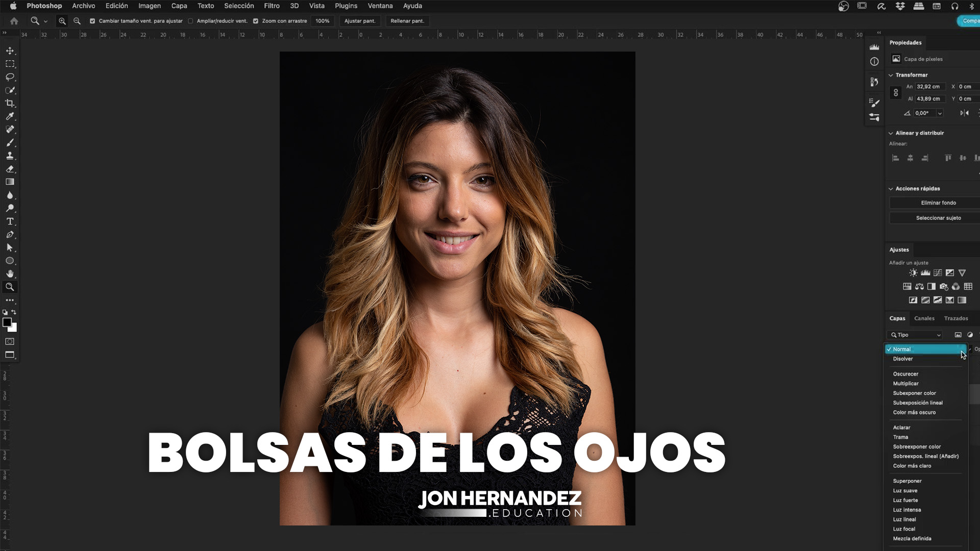Select the Brush tool
Screen dimensions: 980x551
click(x=10, y=142)
